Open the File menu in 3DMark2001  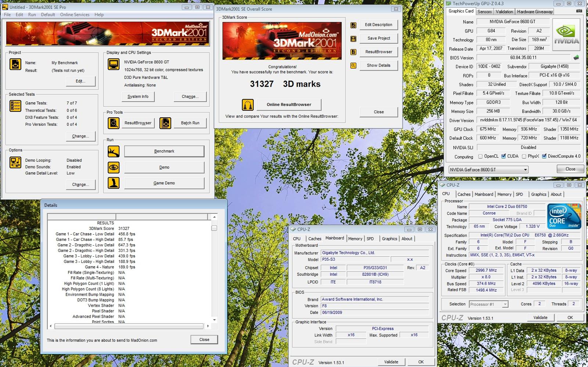(x=7, y=15)
